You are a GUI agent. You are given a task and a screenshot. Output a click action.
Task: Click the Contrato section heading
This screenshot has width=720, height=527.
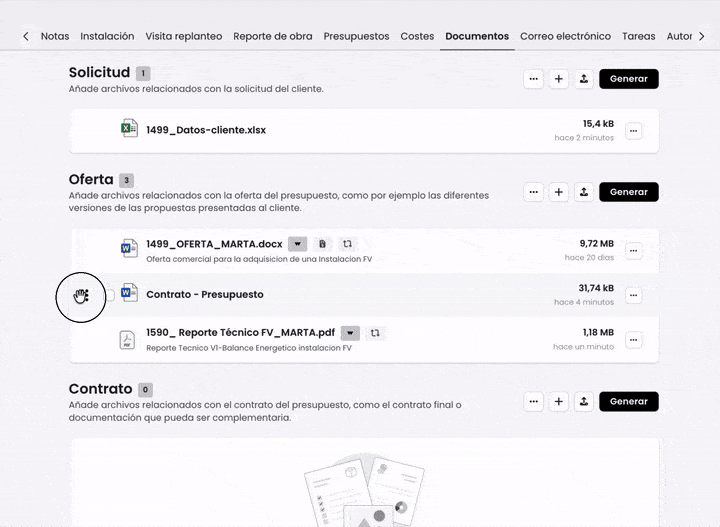[x=101, y=388]
